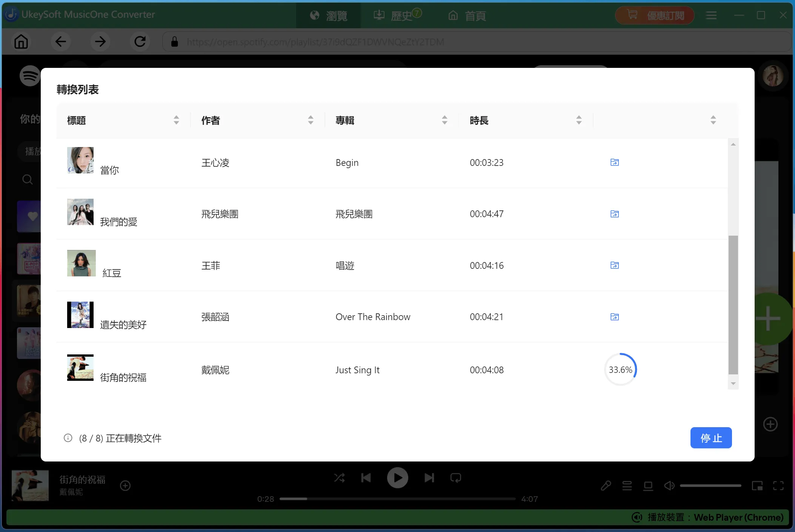Toggle repeat in the player bar

(455, 478)
